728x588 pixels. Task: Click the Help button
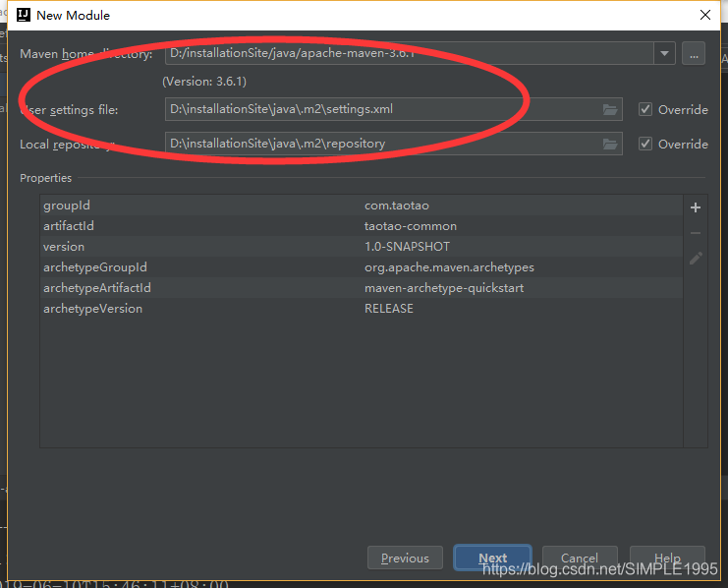667,558
